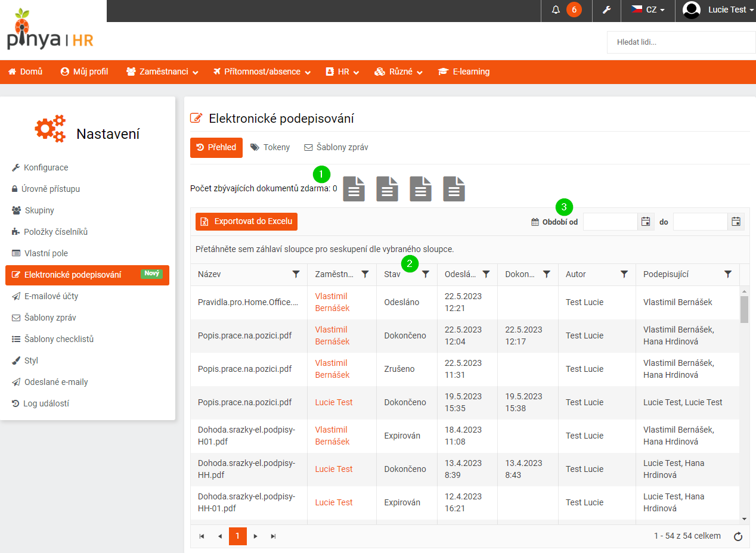Image resolution: width=756 pixels, height=553 pixels.
Task: Open Konfigurace in the settings sidebar
Action: coord(40,167)
